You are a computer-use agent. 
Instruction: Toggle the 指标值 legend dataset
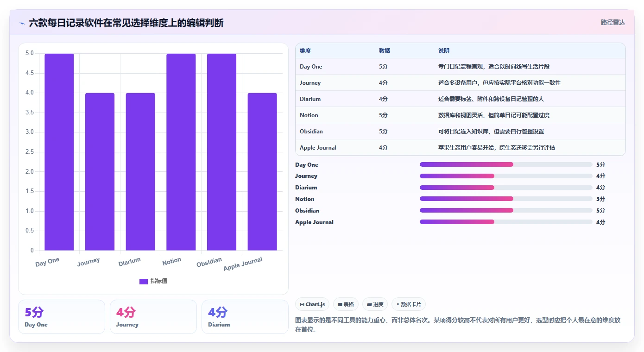coord(153,281)
